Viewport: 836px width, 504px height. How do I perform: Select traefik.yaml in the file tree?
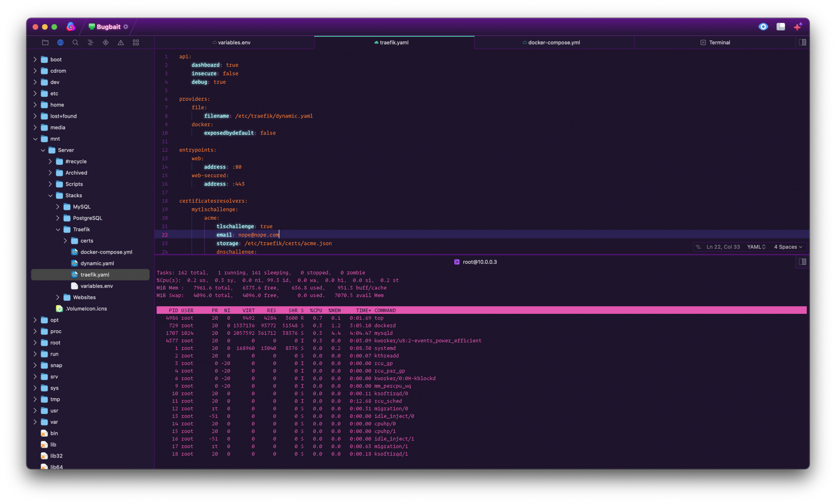click(x=90, y=275)
